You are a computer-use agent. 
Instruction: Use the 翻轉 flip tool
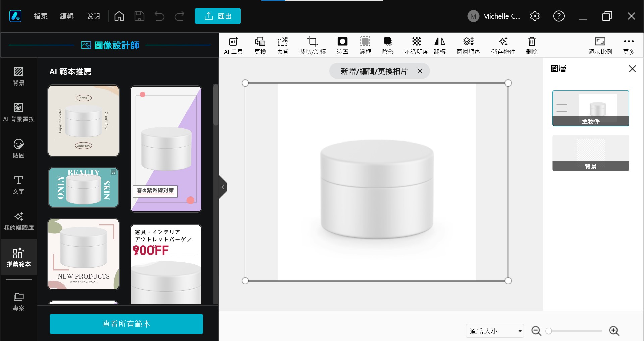pos(440,46)
